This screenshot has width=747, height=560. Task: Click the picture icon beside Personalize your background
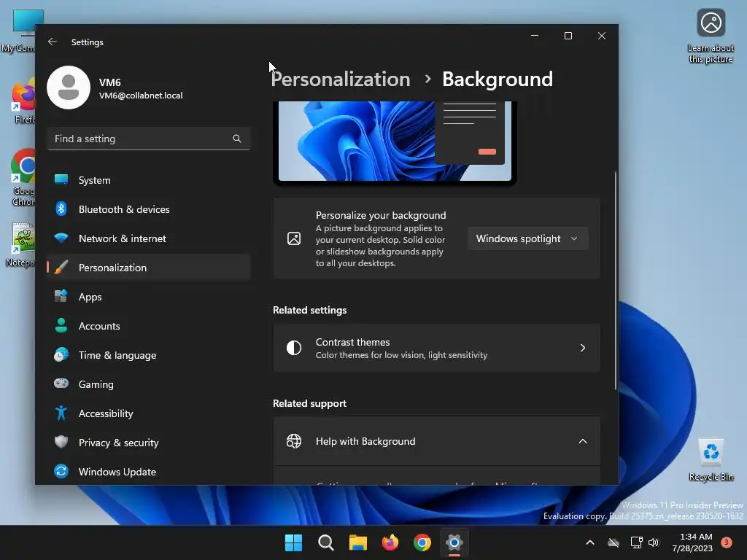coord(294,238)
